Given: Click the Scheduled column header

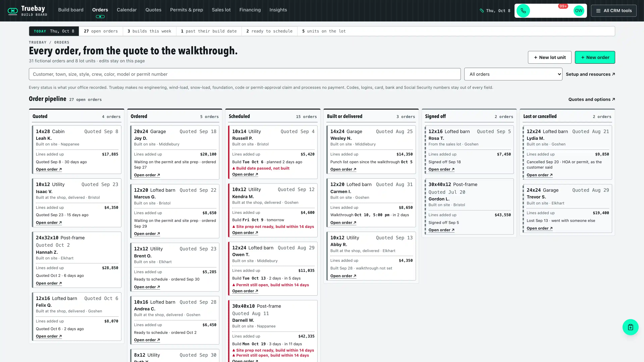Looking at the screenshot, I should [273, 116].
